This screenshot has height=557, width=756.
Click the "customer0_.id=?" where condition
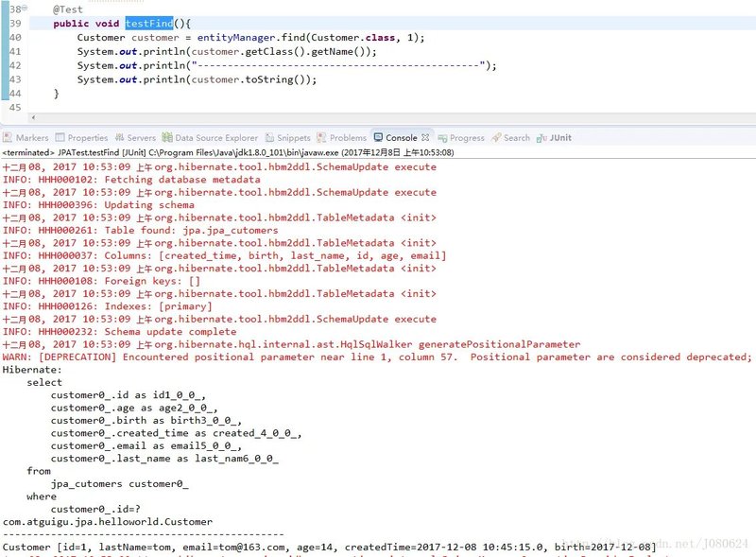pos(95,509)
